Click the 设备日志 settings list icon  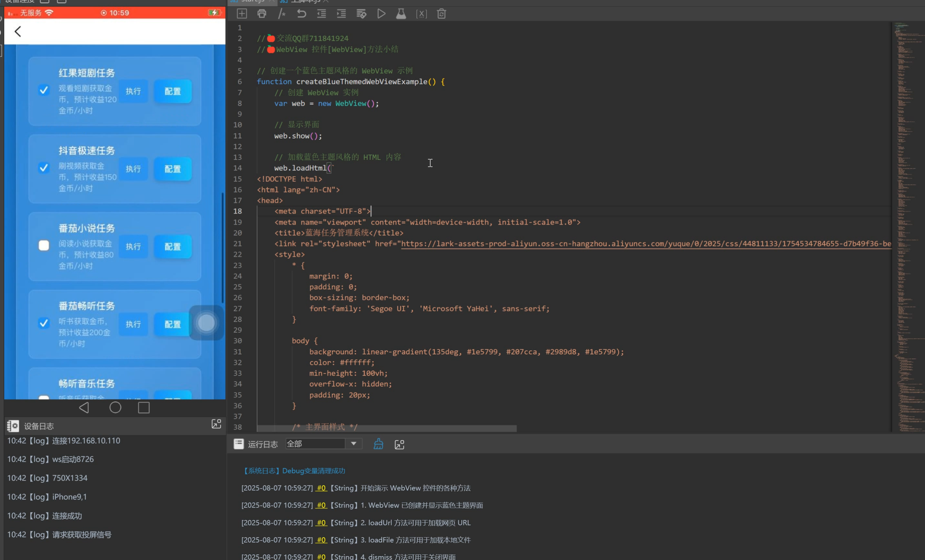pyautogui.click(x=13, y=426)
